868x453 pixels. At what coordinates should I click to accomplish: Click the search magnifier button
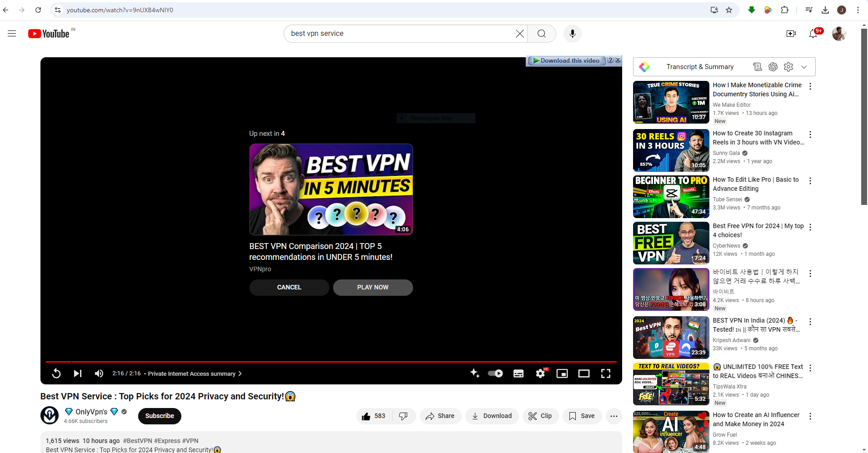541,34
